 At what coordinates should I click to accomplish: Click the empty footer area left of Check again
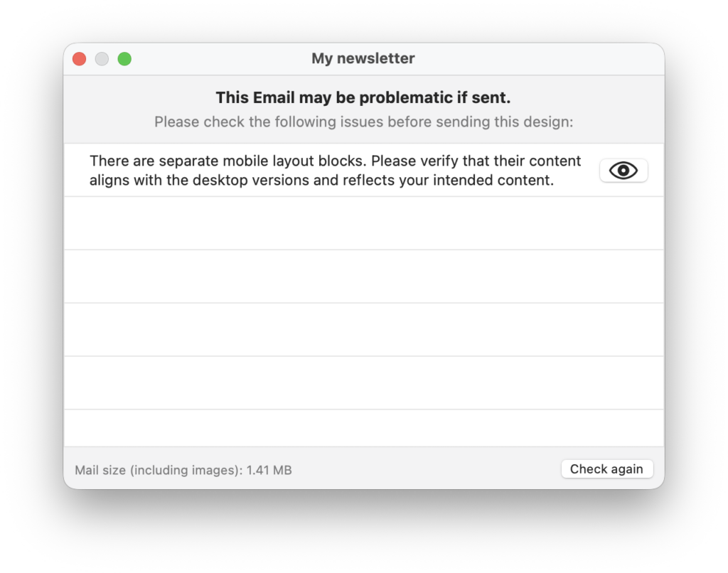click(427, 469)
